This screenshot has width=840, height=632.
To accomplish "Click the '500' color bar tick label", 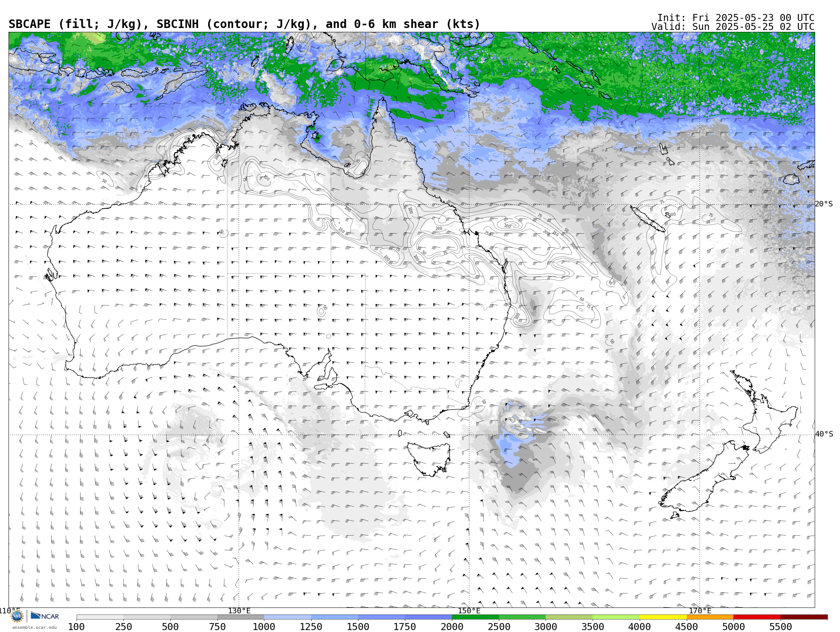I will pos(170,627).
